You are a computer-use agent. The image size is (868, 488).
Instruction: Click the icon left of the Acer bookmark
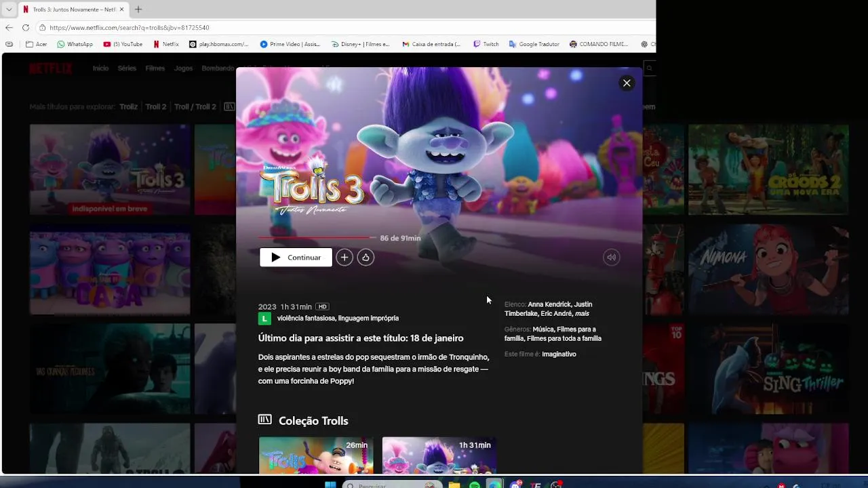coord(9,44)
